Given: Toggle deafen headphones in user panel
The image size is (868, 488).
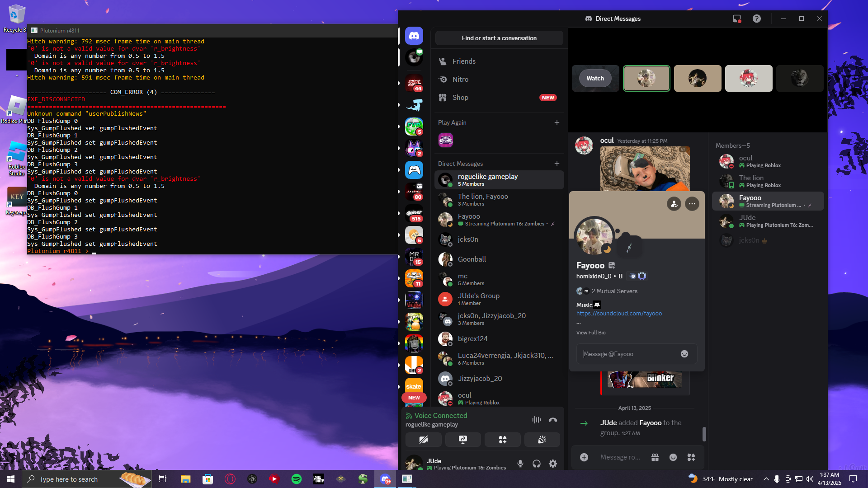Looking at the screenshot, I should (x=537, y=464).
